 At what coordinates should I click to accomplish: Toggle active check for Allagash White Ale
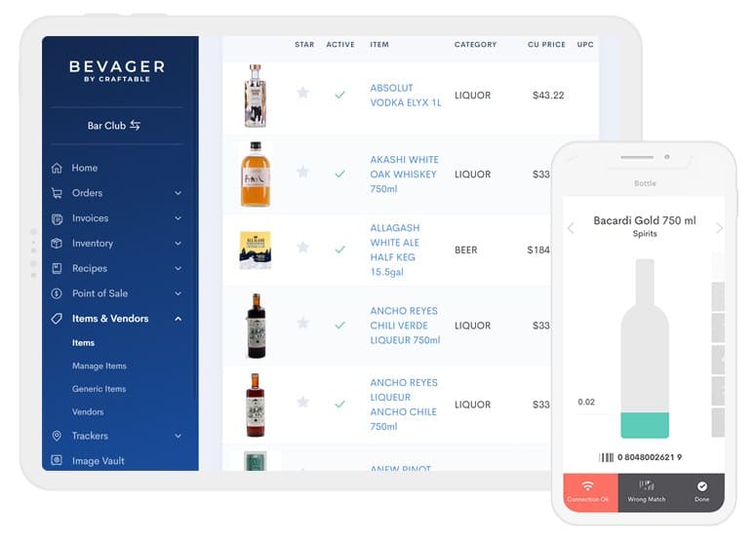(x=339, y=250)
